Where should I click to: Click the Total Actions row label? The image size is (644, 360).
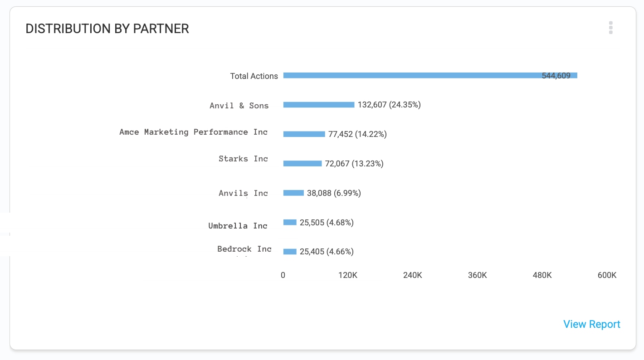(254, 76)
